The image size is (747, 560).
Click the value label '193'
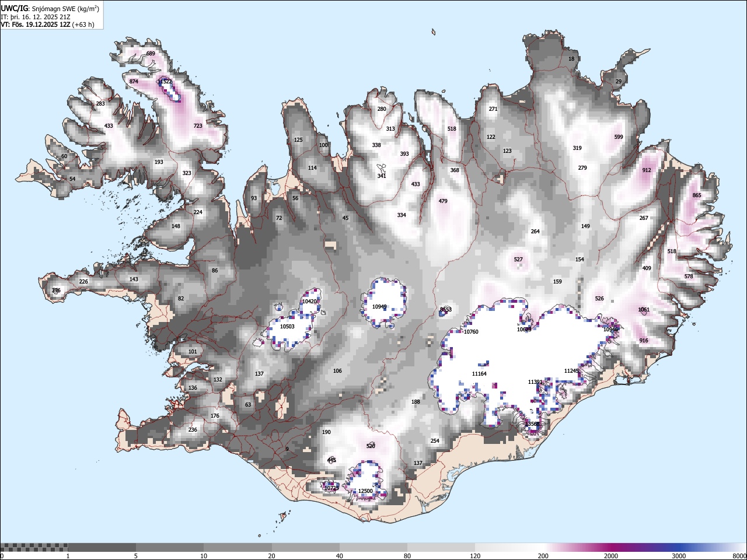click(159, 162)
